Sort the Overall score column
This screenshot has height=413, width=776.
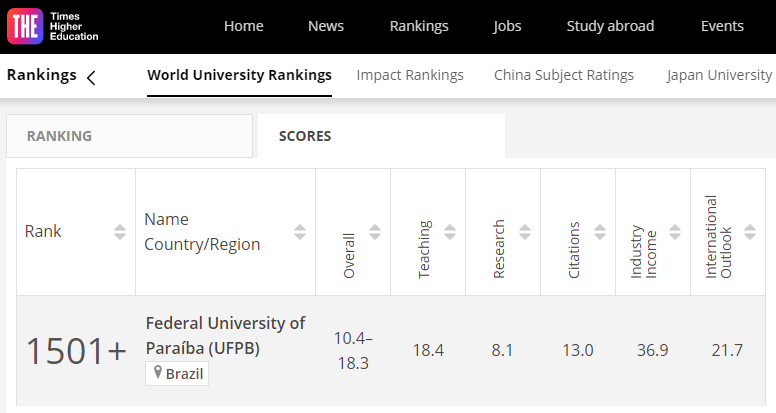375,232
